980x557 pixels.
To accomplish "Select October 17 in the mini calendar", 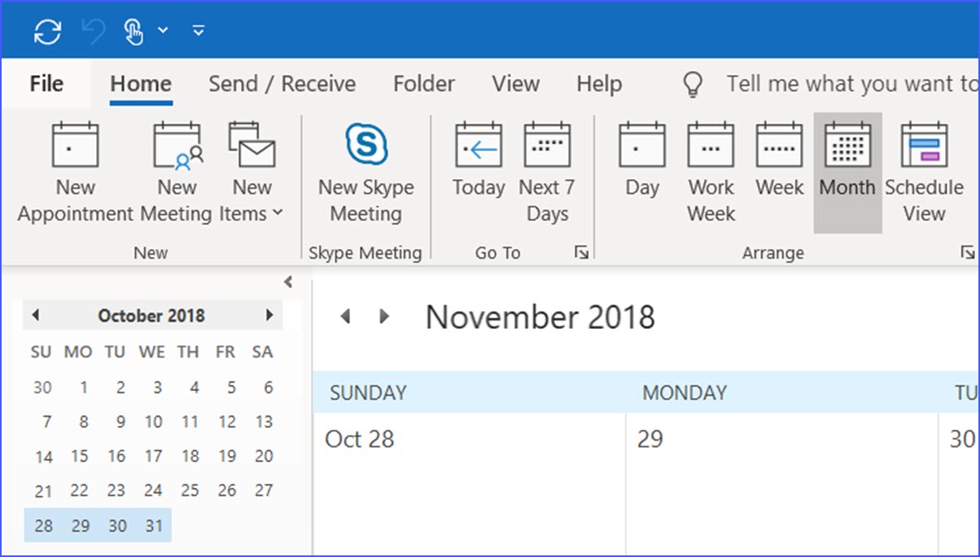I will coord(153,457).
